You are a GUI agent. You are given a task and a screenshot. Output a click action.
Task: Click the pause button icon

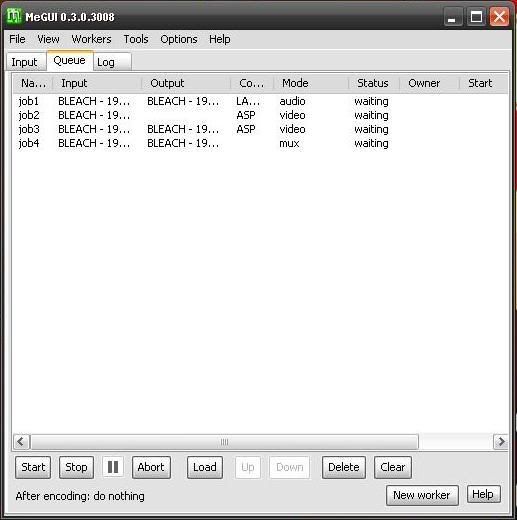[x=113, y=467]
